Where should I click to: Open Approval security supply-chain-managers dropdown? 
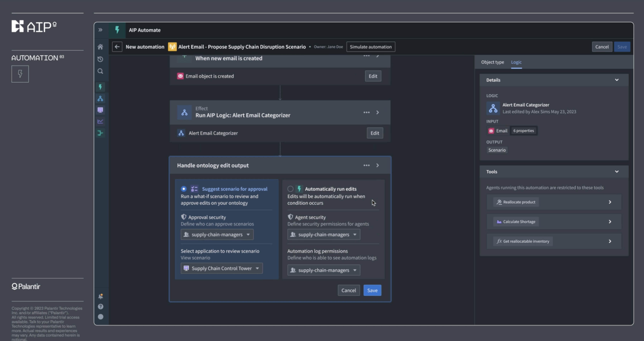click(x=217, y=234)
